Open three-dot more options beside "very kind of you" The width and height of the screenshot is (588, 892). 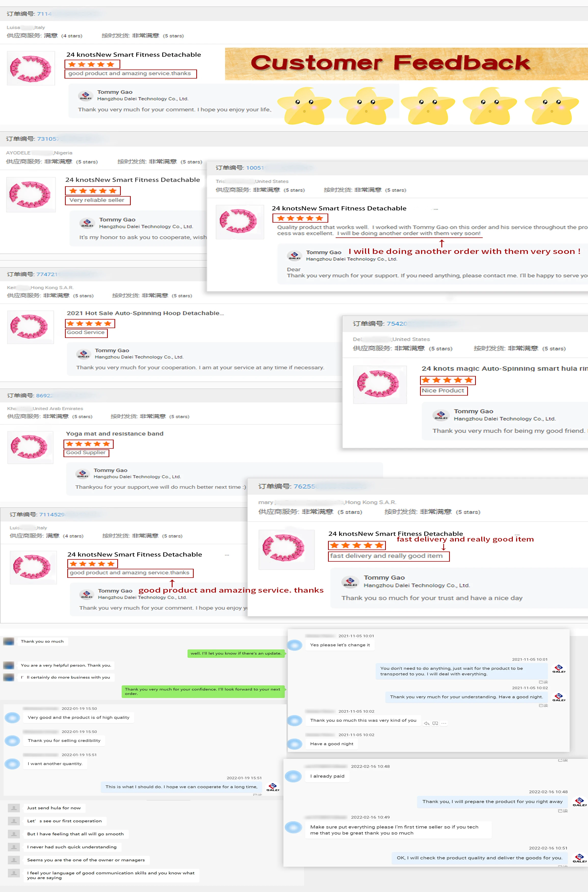coord(444,724)
